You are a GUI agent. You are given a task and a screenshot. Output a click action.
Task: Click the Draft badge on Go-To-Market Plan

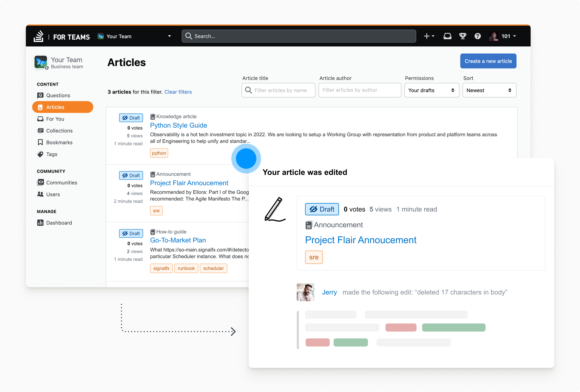point(131,233)
